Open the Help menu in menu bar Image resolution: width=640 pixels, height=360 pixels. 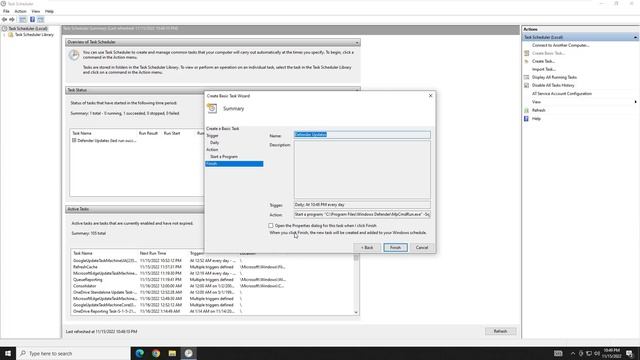point(49,11)
